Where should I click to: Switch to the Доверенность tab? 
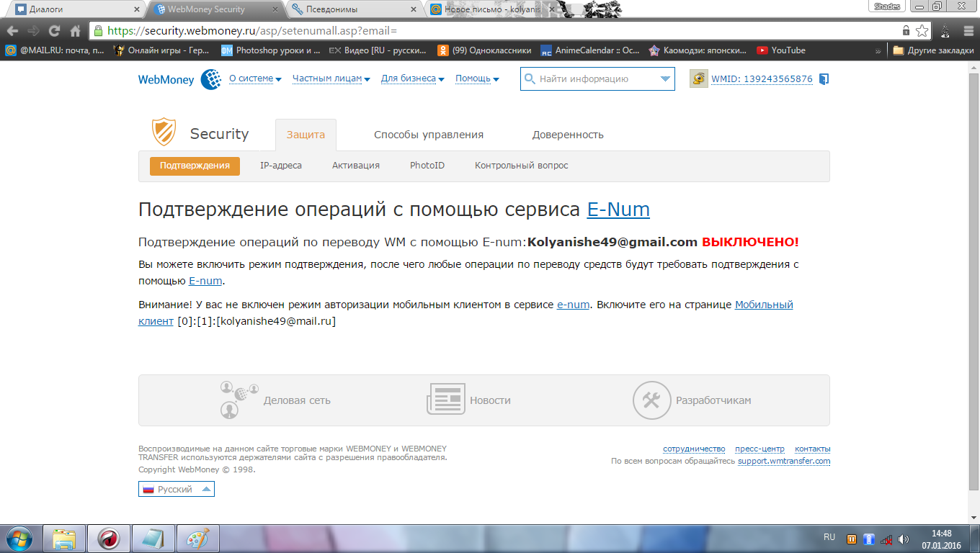(x=568, y=135)
